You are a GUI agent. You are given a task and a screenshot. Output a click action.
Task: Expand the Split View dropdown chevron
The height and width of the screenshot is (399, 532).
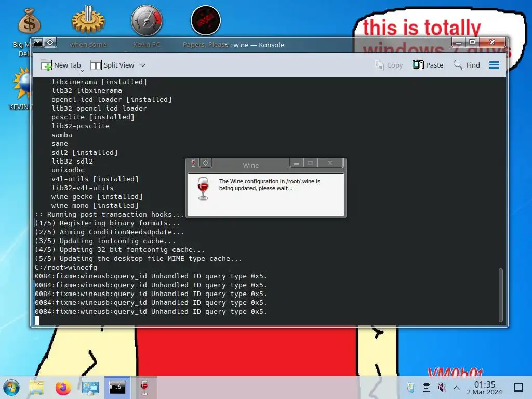click(x=143, y=65)
